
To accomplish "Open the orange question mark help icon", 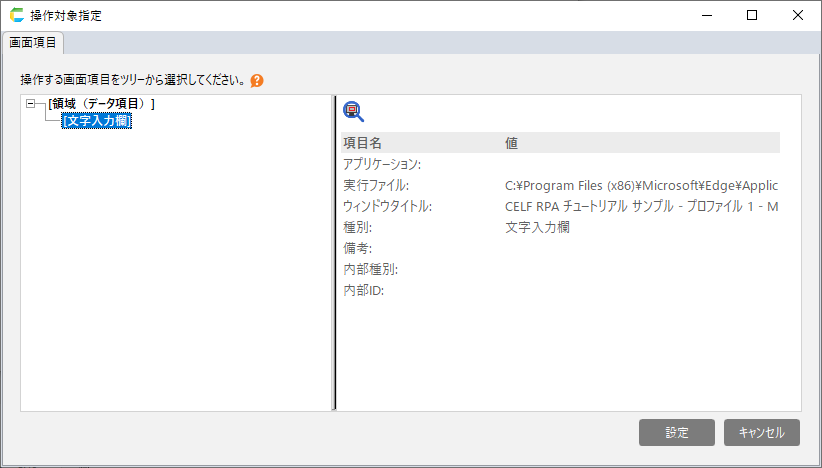I will [x=257, y=79].
